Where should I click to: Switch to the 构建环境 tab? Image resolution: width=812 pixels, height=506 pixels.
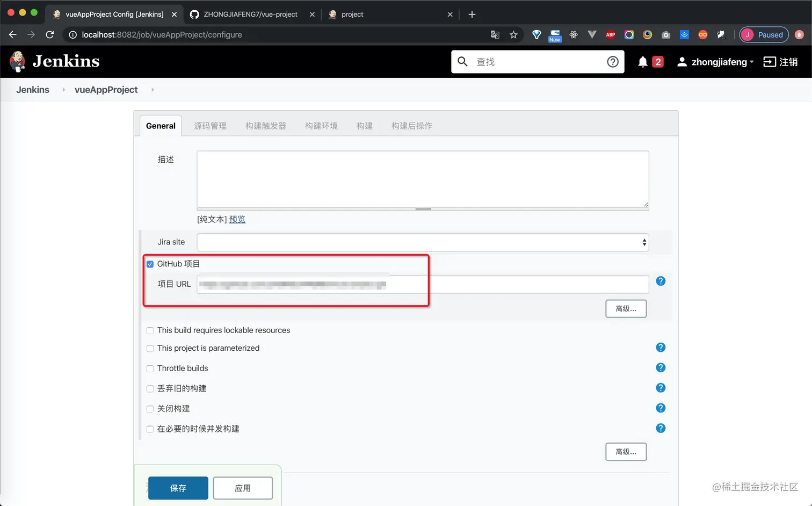pos(321,126)
